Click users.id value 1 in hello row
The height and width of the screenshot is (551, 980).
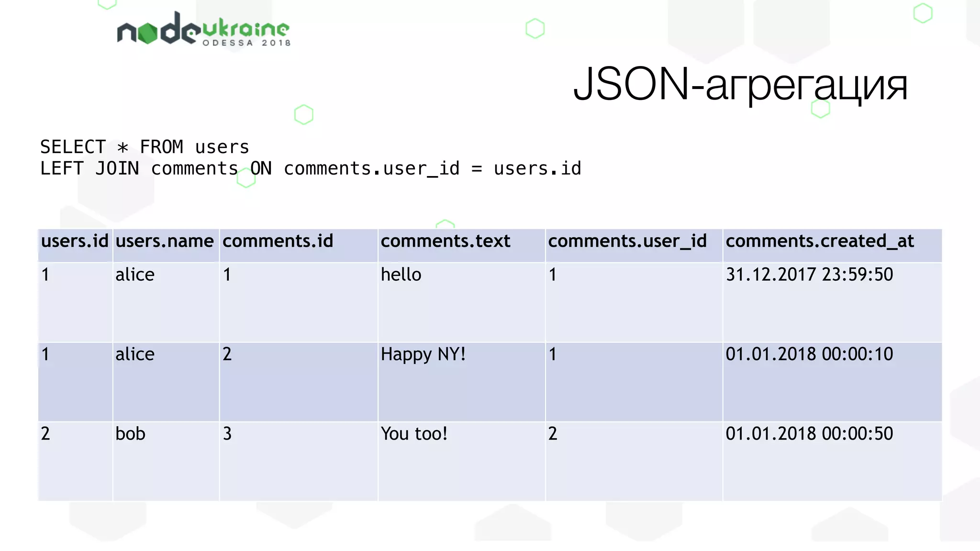pyautogui.click(x=75, y=302)
